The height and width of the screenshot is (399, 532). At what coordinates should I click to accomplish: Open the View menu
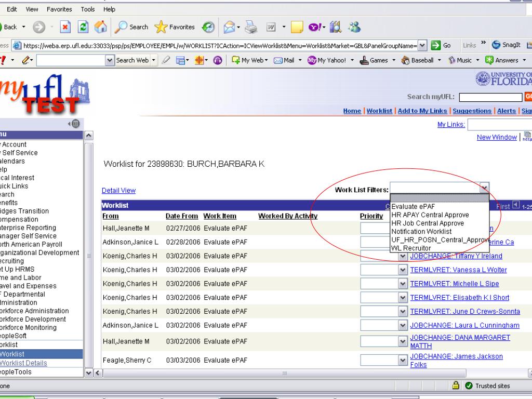tap(32, 9)
